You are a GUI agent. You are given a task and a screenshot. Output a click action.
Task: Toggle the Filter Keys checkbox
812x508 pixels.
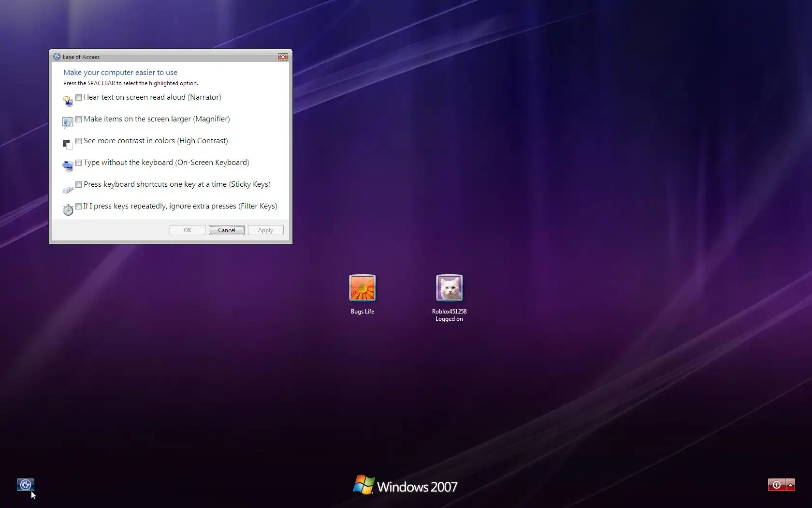pyautogui.click(x=78, y=206)
